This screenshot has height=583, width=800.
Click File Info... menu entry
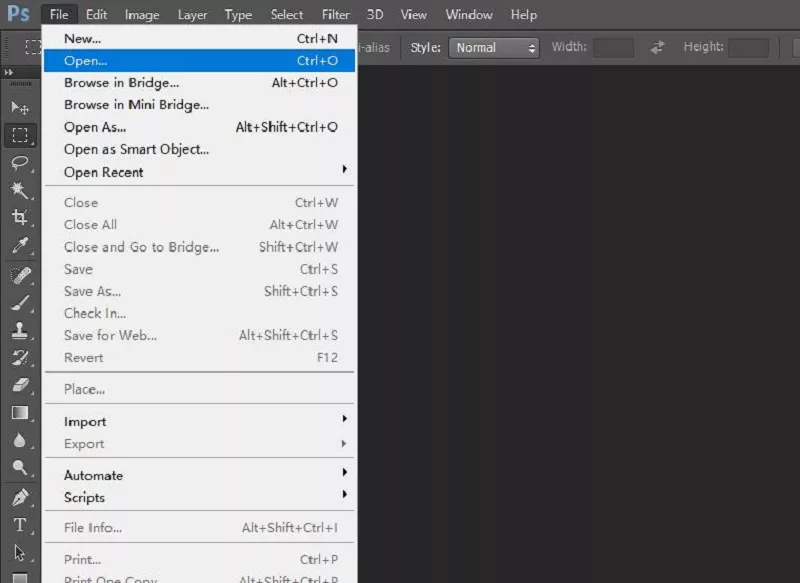pyautogui.click(x=199, y=527)
